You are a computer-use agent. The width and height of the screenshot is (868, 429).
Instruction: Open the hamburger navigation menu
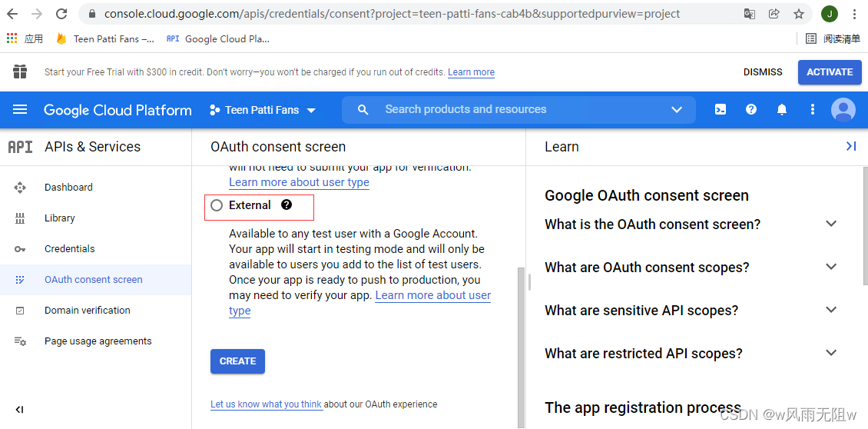[20, 110]
